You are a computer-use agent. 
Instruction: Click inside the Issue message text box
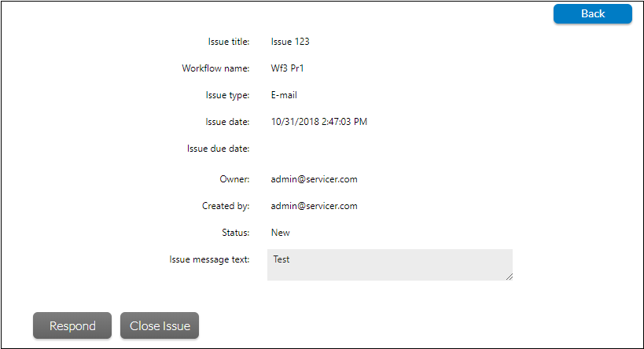[x=390, y=265]
